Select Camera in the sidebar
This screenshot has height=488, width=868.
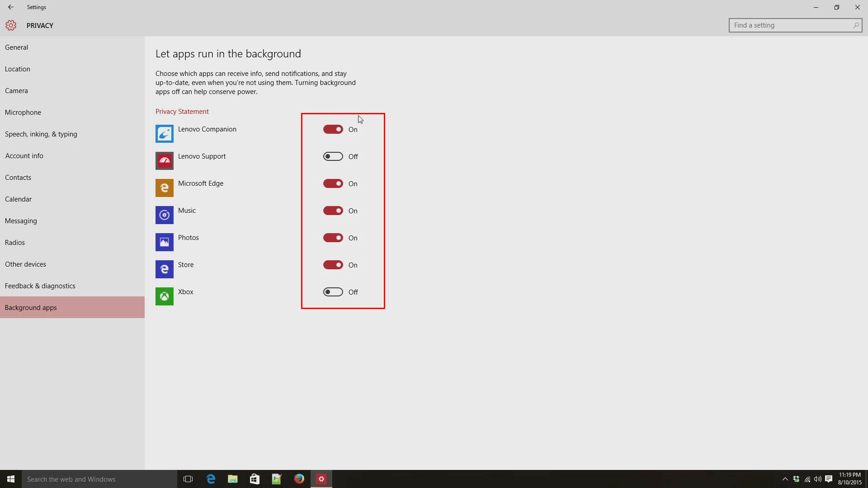click(x=72, y=91)
